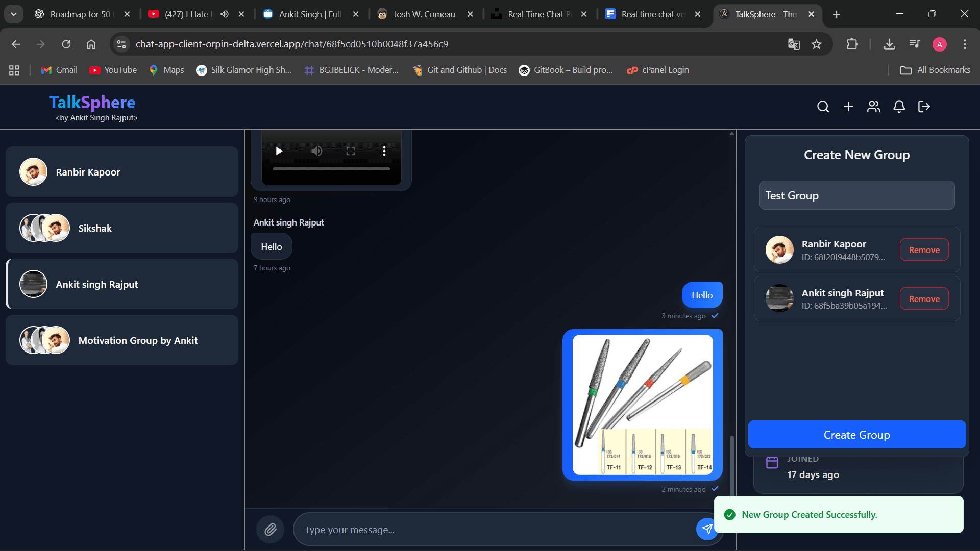Screen dimensions: 980x551
Task: Click the plus icon to start new chat
Action: 849,107
